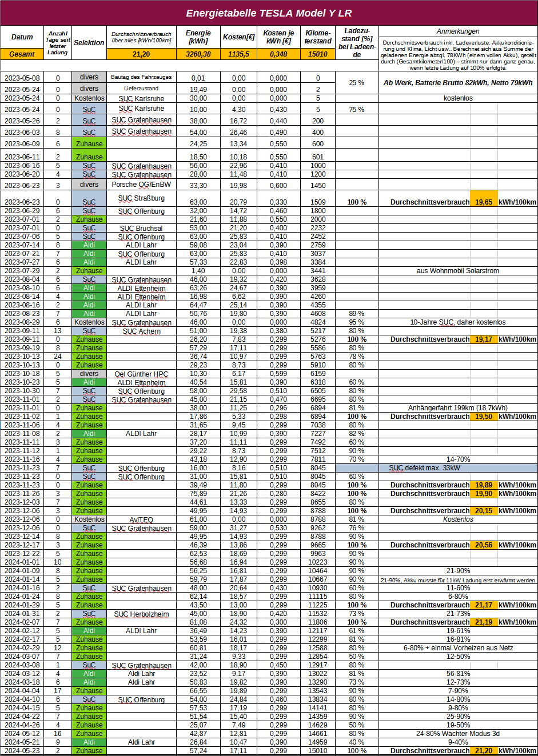Click the orange consumption value 21,17

click(x=484, y=605)
